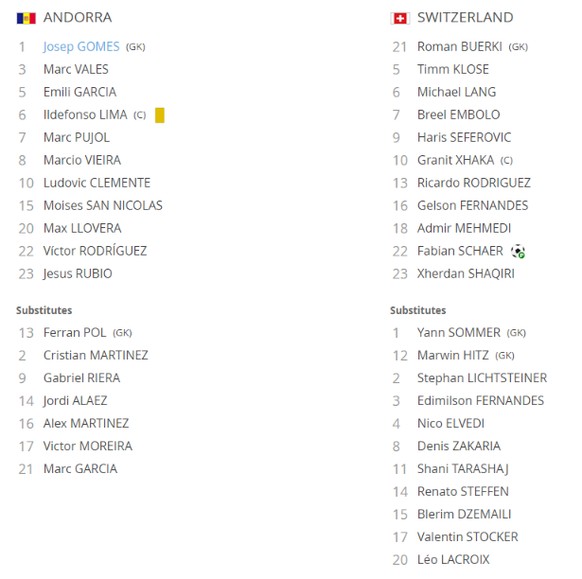Click the yellow card next to Ildefonso LIMA
The image size is (582, 579).
[160, 115]
